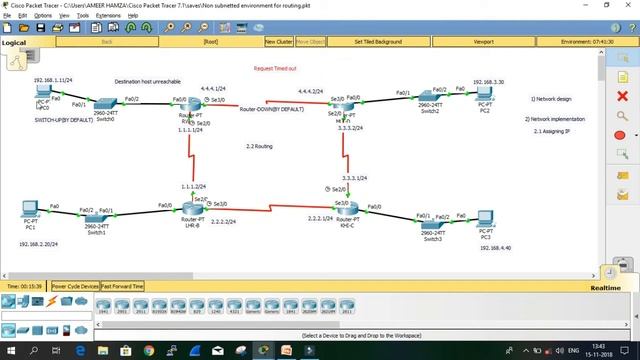Click the Paste icon in toolbar
This screenshot has height=360, width=640.
coord(113,28)
